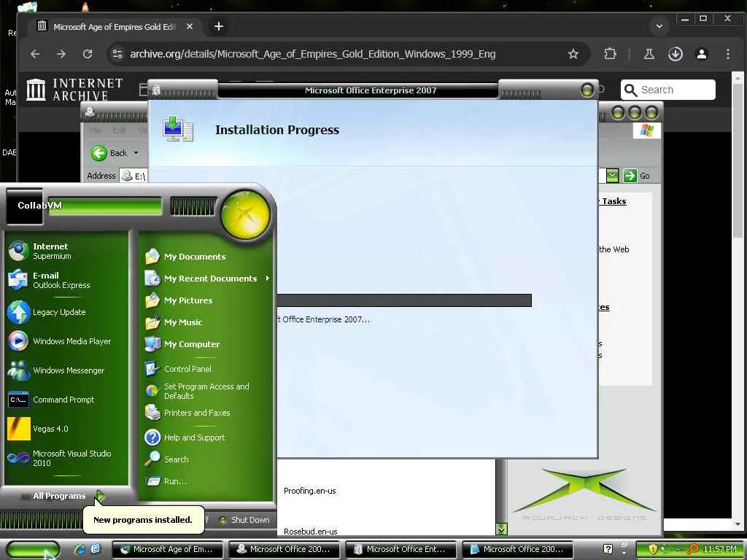747x560 pixels.
Task: Open Set Program Access and Defaults
Action: point(206,391)
